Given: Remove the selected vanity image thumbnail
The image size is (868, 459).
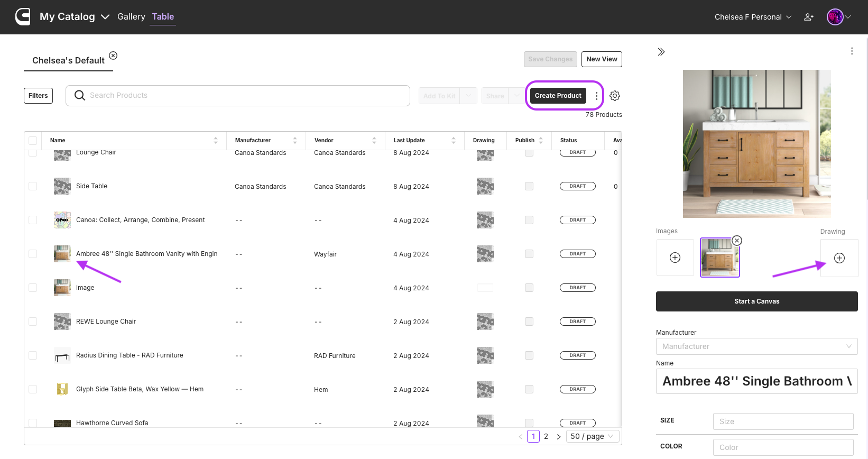Looking at the screenshot, I should click(x=737, y=241).
